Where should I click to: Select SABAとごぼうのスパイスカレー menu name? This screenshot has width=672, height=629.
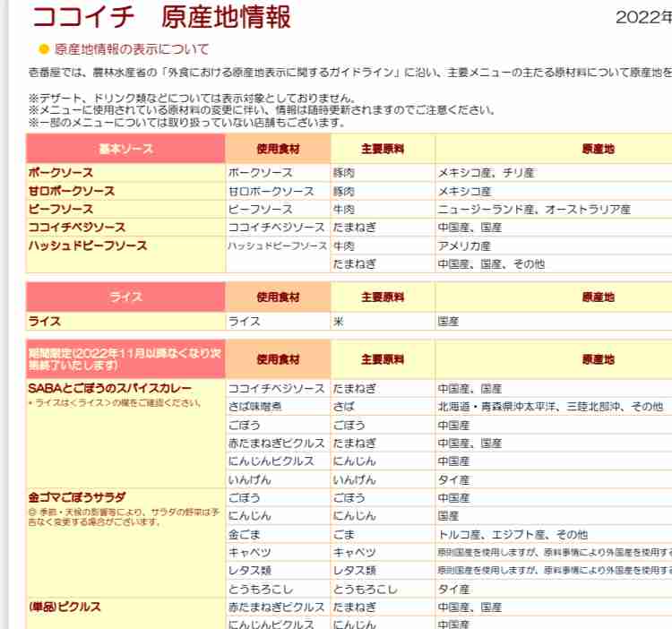(109, 388)
